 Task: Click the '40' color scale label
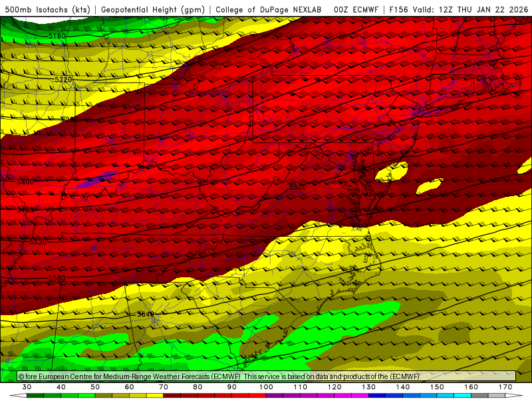pyautogui.click(x=61, y=387)
